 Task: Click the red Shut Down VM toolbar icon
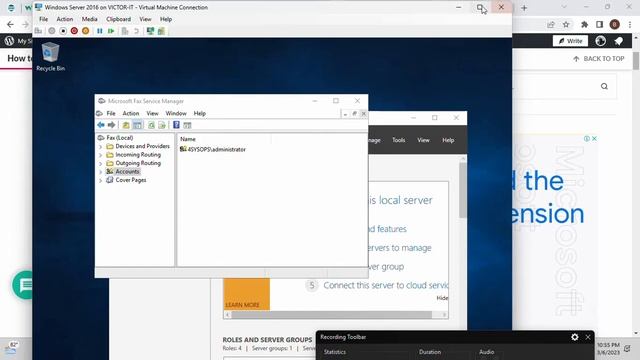[74, 31]
